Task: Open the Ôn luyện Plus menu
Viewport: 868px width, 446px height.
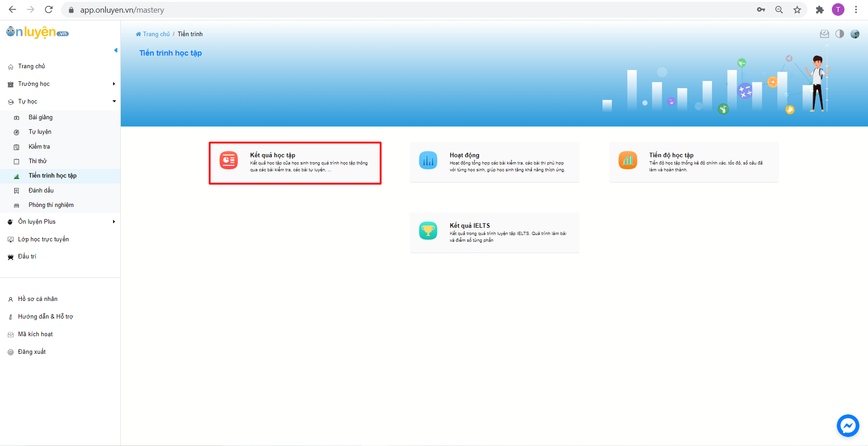Action: [x=37, y=221]
